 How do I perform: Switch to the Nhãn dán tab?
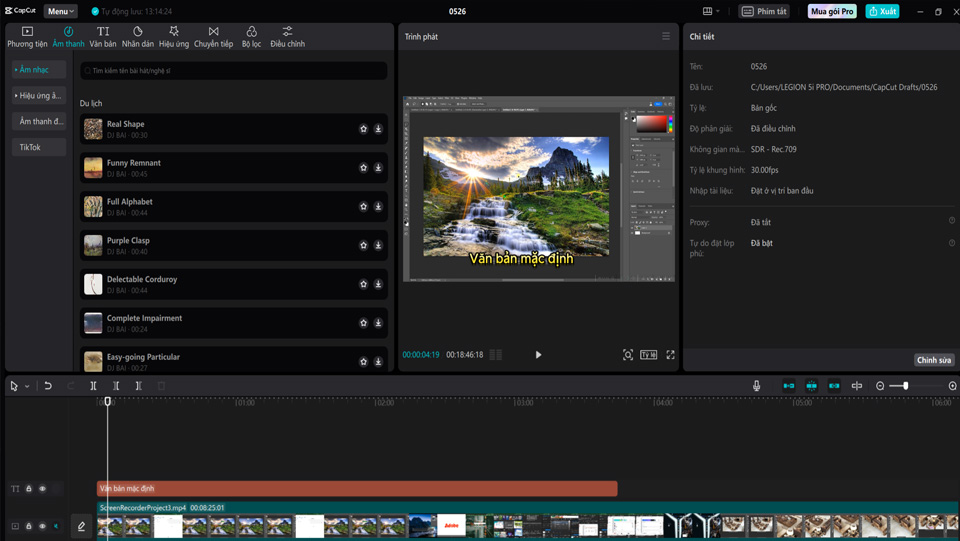(x=138, y=37)
